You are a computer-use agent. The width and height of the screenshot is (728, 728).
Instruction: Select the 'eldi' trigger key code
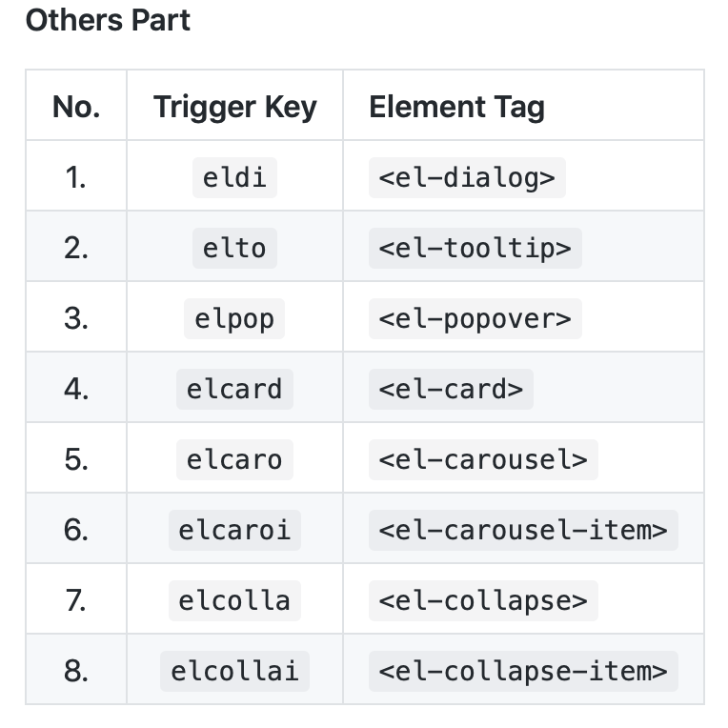click(x=235, y=177)
